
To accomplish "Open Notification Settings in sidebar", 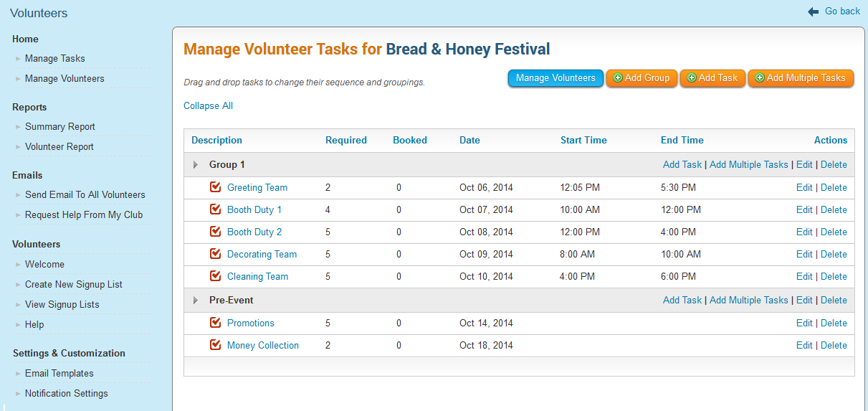I will (x=66, y=394).
